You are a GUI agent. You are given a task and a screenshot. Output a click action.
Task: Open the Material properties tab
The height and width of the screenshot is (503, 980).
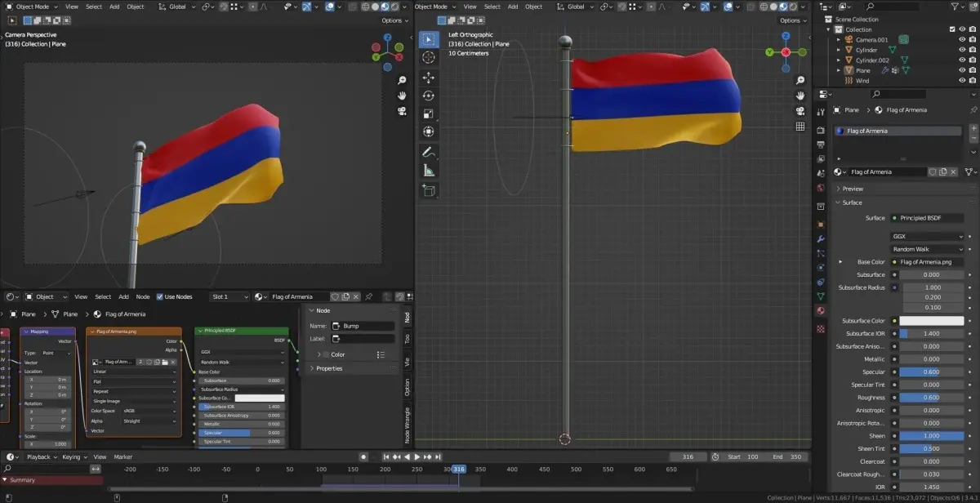[x=821, y=310]
